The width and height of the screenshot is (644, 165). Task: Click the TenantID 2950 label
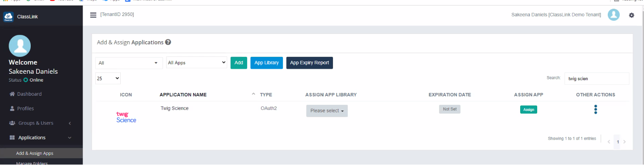tap(117, 15)
